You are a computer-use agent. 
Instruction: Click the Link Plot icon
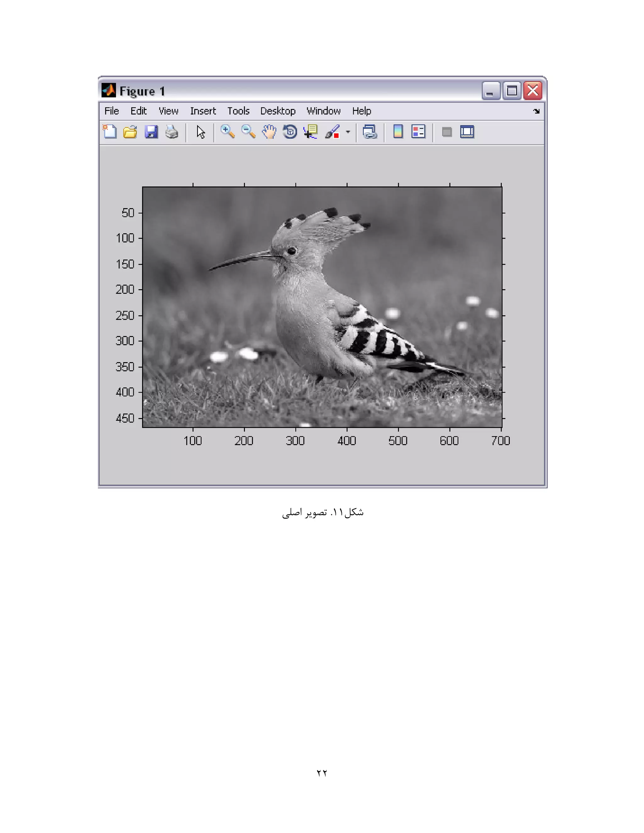370,132
